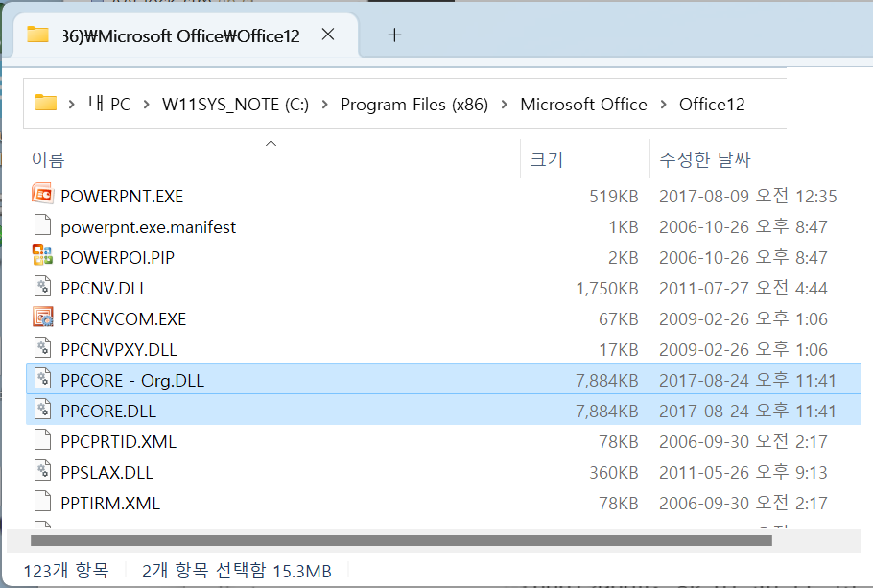Expand the chevron after Program Files (x86)
This screenshot has height=588, width=873.
[x=504, y=105]
